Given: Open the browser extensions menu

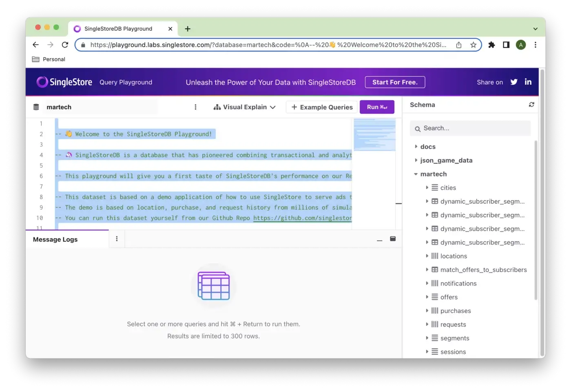Looking at the screenshot, I should [491, 45].
